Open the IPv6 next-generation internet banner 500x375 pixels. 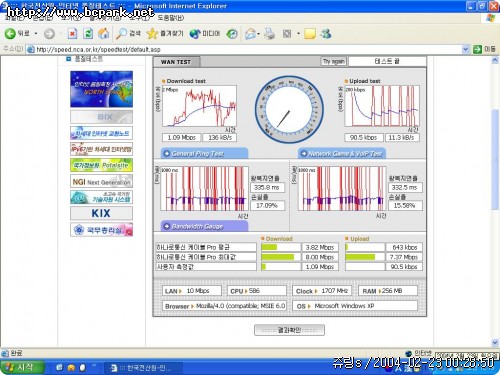(x=101, y=149)
